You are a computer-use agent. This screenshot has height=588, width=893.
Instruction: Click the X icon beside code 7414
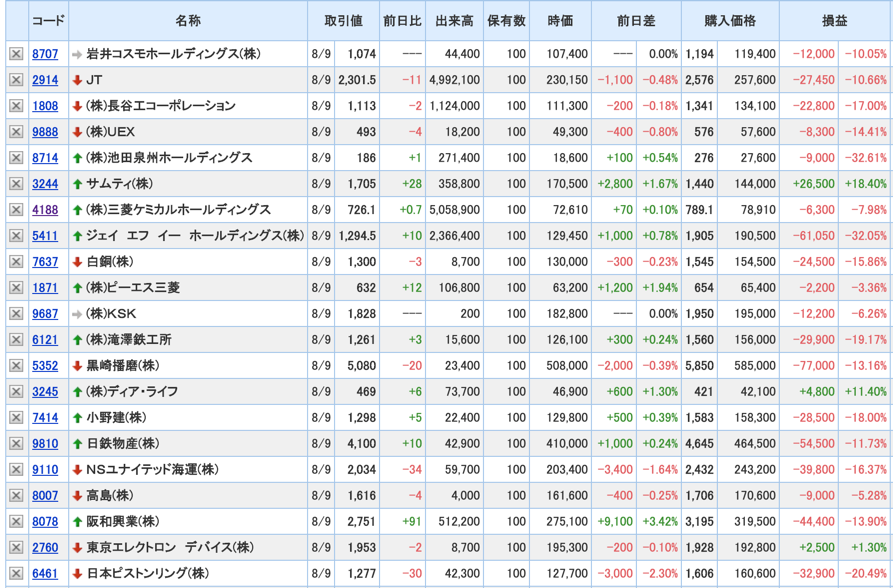(16, 418)
